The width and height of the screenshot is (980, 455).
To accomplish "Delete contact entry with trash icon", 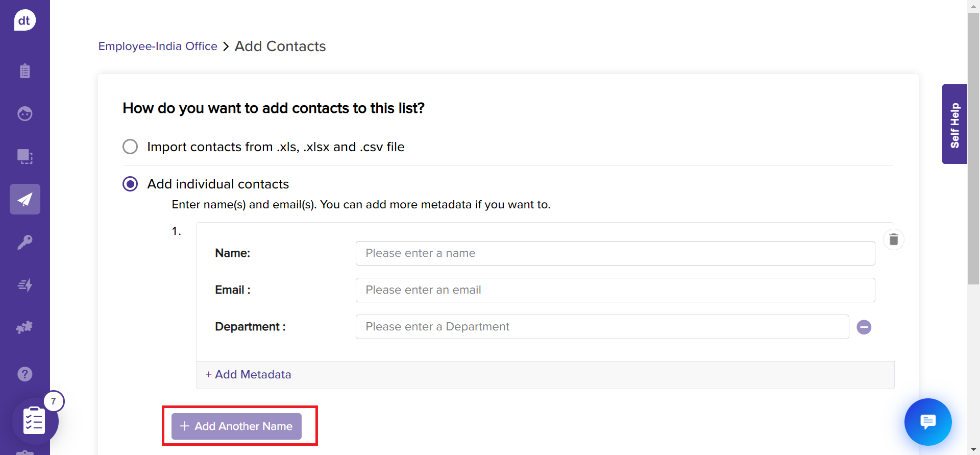I will click(x=893, y=240).
